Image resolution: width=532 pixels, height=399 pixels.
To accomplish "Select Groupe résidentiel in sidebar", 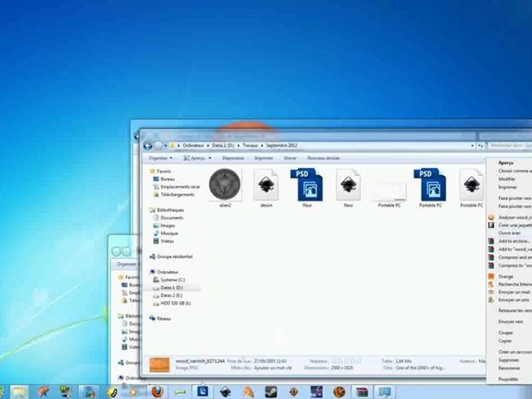I will coord(171,257).
